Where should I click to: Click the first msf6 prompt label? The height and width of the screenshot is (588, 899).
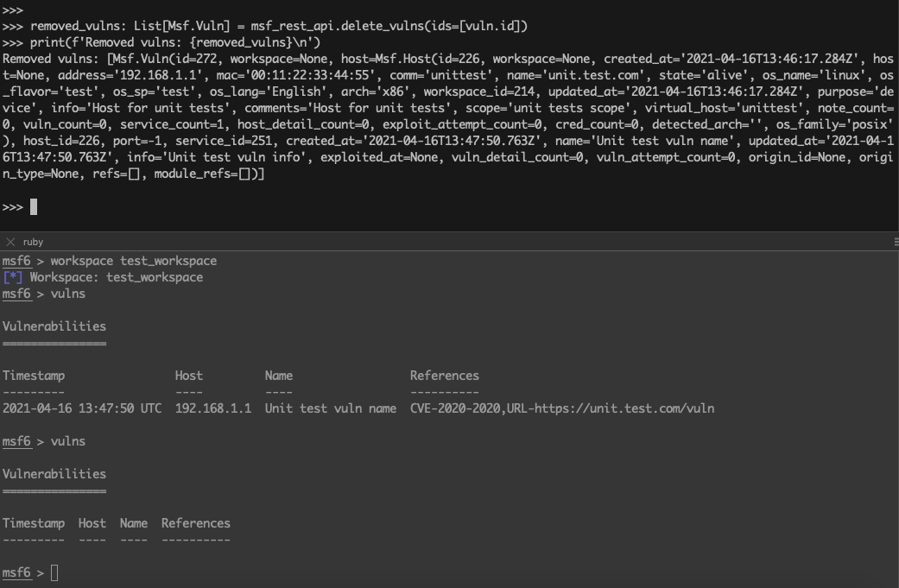click(x=16, y=261)
